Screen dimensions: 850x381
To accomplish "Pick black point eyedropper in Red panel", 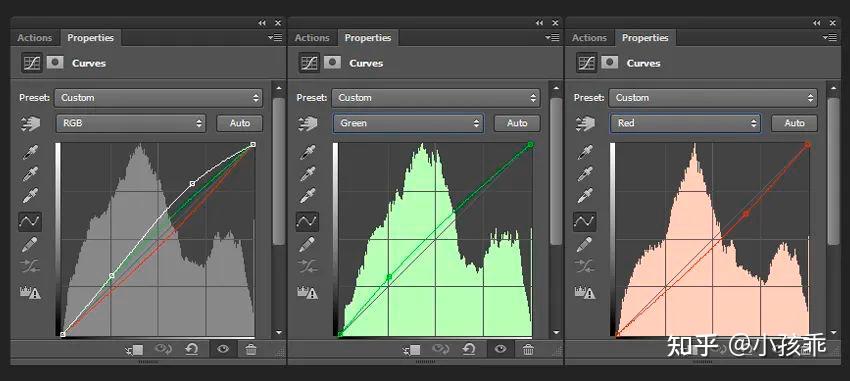I will coord(585,153).
